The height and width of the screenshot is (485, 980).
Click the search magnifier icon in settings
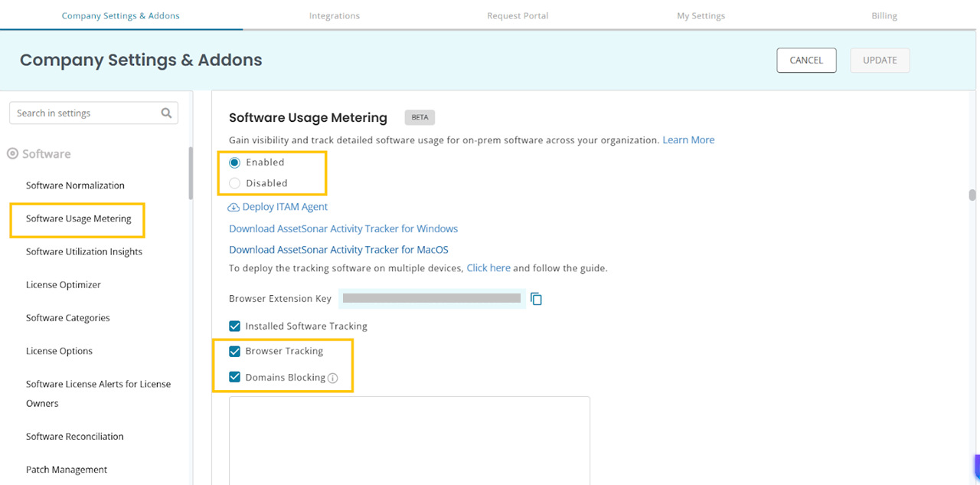click(x=166, y=113)
